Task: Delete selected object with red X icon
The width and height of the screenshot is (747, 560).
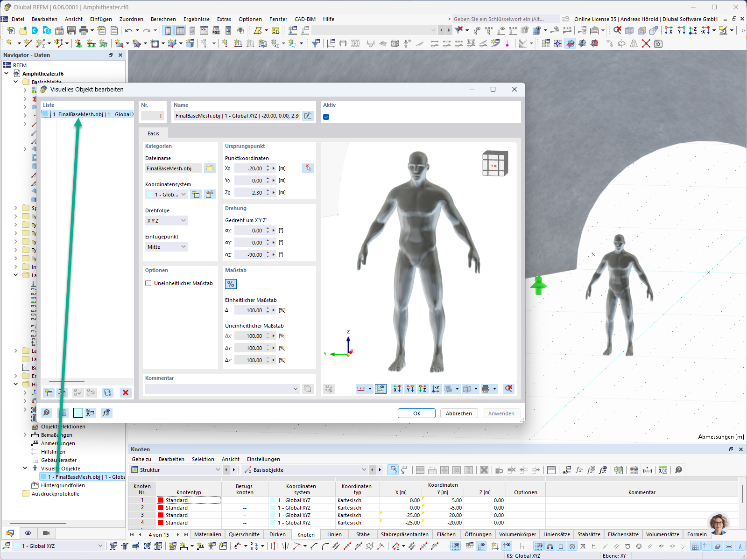Action: pos(126,392)
